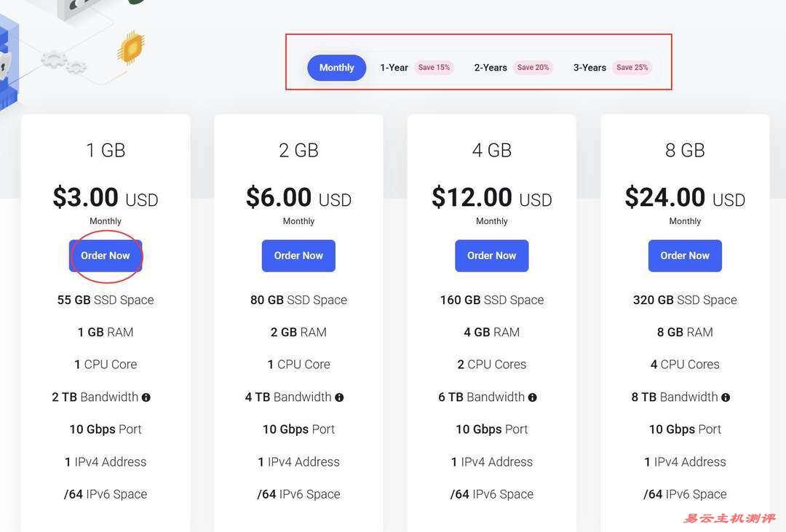Image resolution: width=786 pixels, height=532 pixels.
Task: Click the gray gears illustration icon
Action: point(63,61)
